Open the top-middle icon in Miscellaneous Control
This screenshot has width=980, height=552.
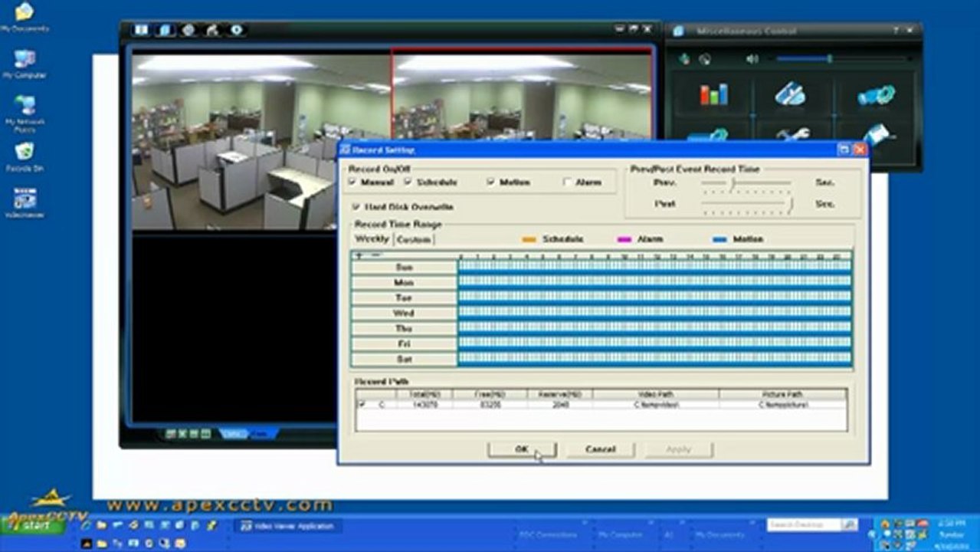tap(790, 94)
